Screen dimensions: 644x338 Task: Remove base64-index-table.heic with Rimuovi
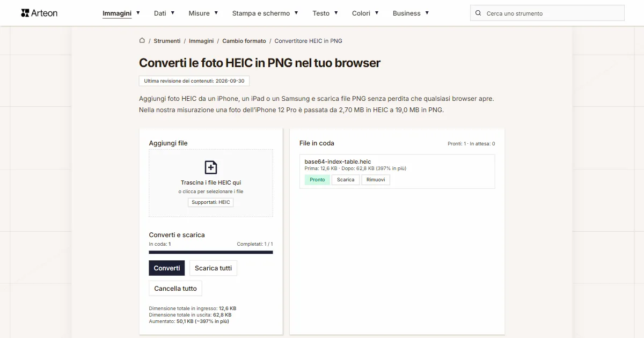tap(376, 180)
